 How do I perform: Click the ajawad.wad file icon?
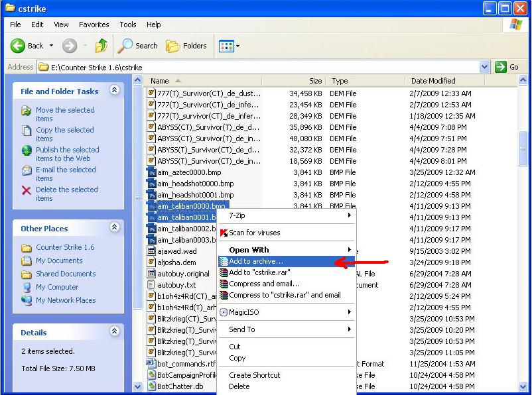(x=152, y=251)
